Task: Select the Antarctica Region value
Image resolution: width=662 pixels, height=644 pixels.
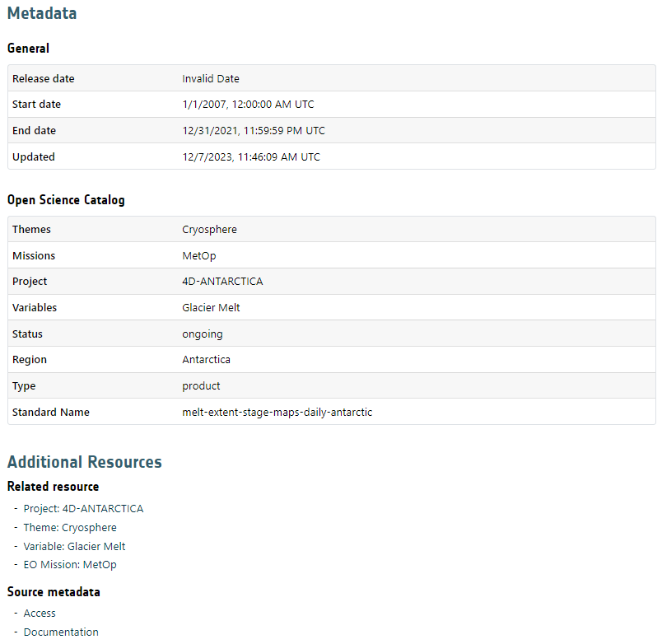Action: click(x=206, y=360)
